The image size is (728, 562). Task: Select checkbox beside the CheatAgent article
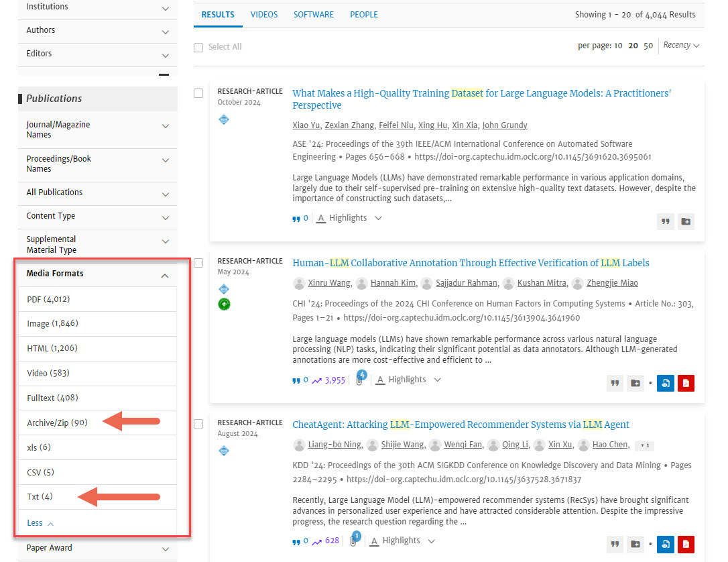click(x=198, y=425)
